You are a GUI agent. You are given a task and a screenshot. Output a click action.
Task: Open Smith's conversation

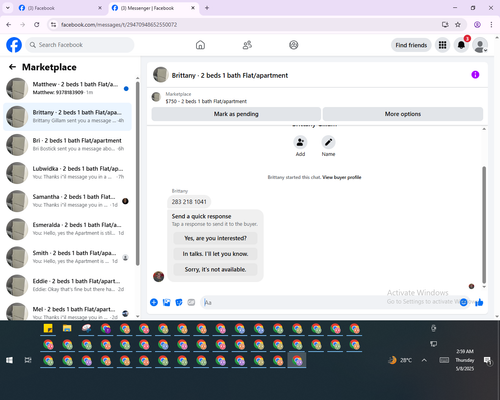[68, 257]
